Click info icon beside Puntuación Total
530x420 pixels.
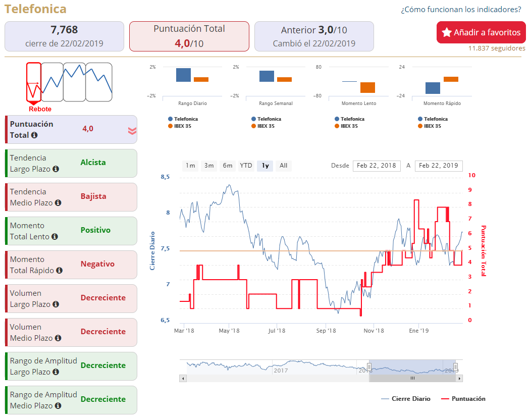coord(34,135)
